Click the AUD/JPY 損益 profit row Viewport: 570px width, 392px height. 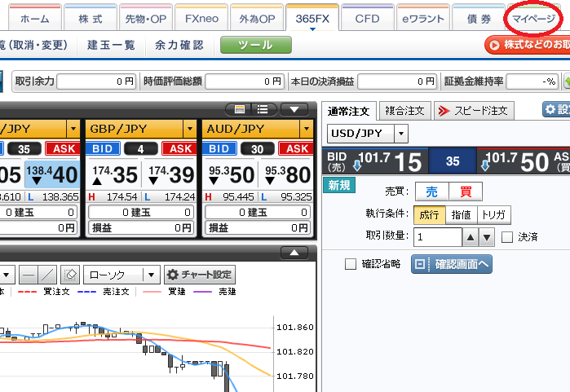(x=258, y=228)
